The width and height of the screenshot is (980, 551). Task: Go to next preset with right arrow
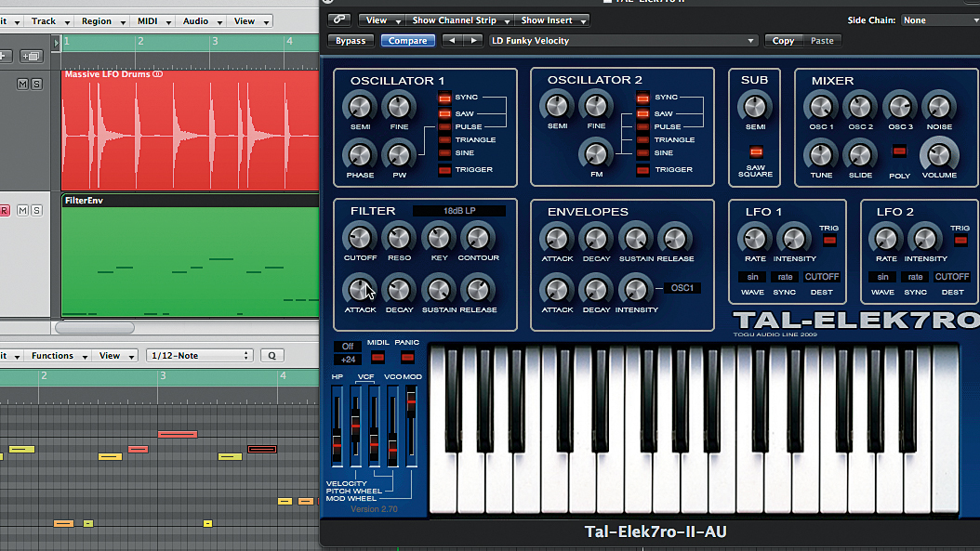473,41
